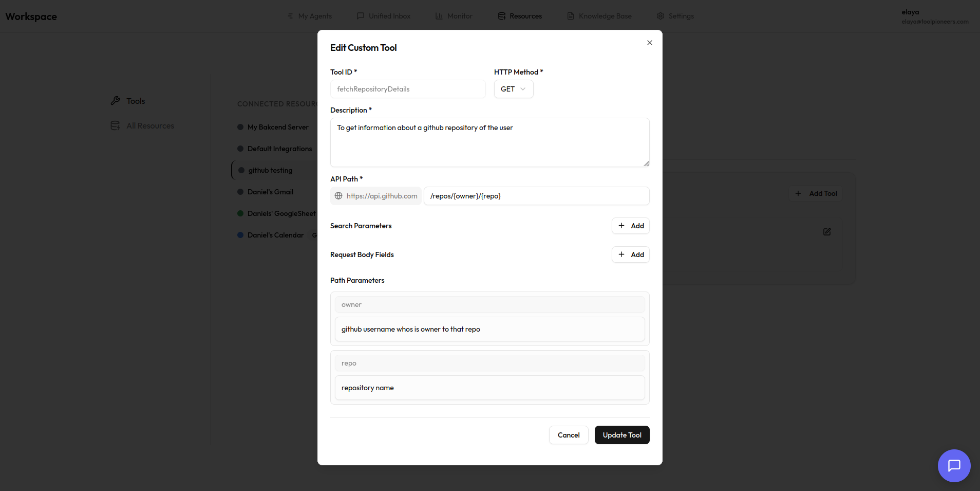Open the chat support bubble icon
Viewport: 980px width, 491px height.
954,466
